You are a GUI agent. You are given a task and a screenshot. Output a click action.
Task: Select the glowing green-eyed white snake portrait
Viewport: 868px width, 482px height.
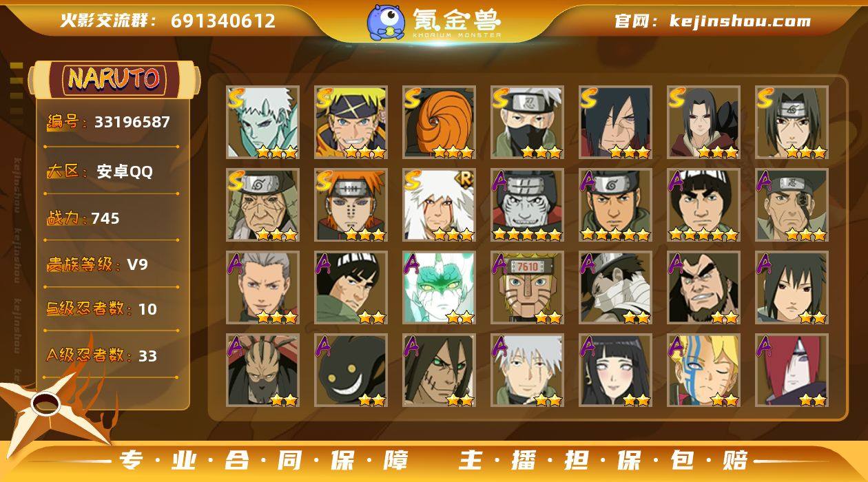click(x=440, y=287)
